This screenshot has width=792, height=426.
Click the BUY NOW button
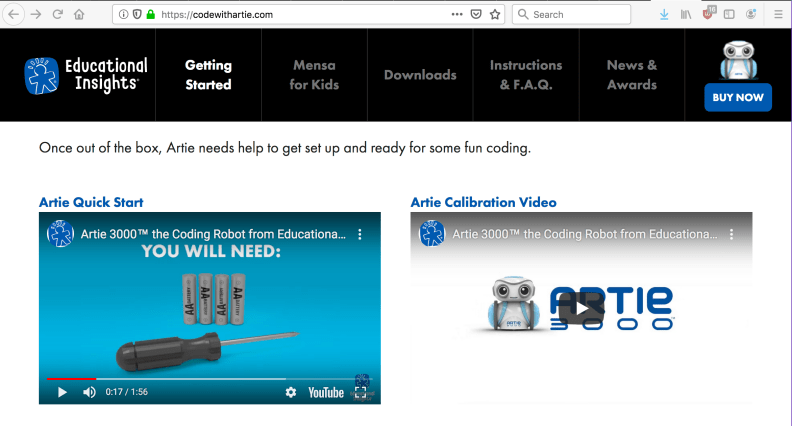738,97
